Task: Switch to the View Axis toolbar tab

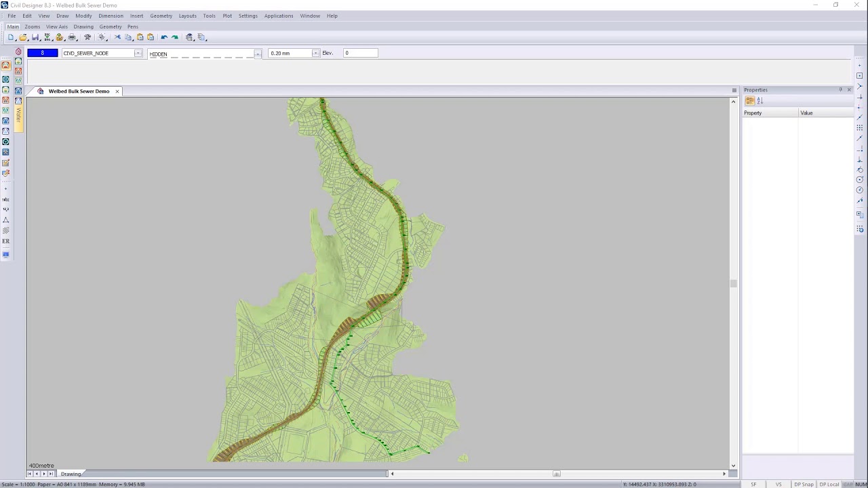Action: (x=57, y=26)
